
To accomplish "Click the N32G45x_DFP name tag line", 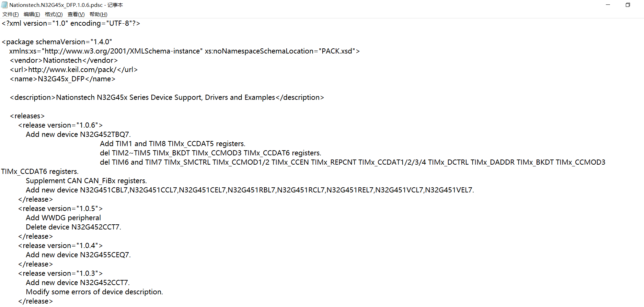I will click(63, 79).
